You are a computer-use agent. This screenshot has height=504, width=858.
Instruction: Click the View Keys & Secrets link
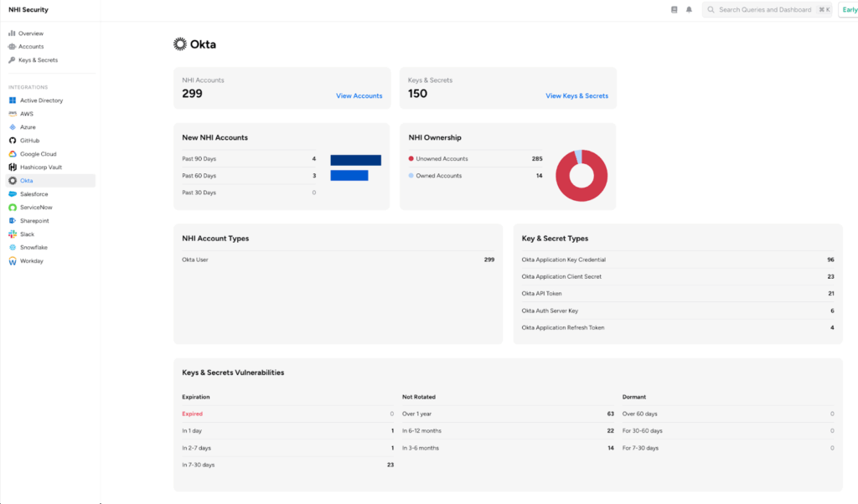[576, 96]
